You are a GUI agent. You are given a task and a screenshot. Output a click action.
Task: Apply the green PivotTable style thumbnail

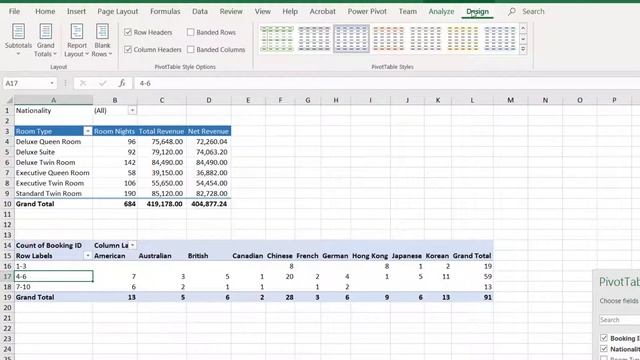277,38
